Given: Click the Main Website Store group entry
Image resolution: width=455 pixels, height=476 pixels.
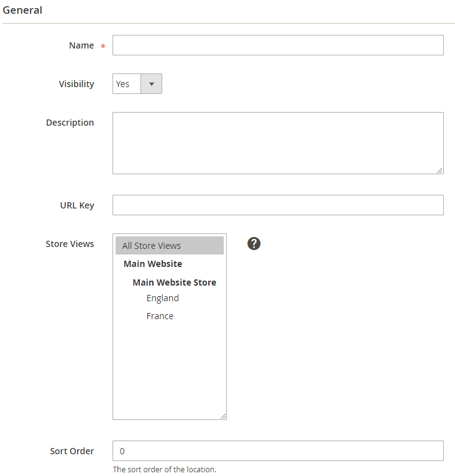Looking at the screenshot, I should [174, 282].
